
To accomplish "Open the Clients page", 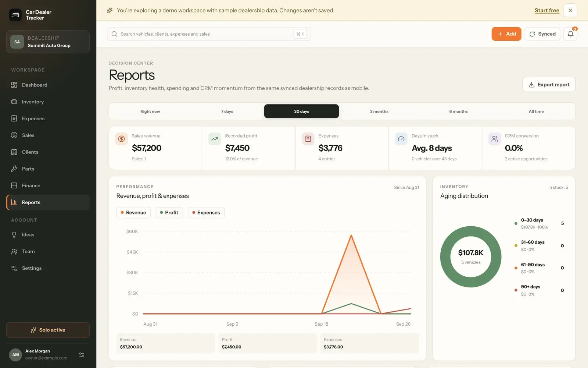I will tap(48, 152).
